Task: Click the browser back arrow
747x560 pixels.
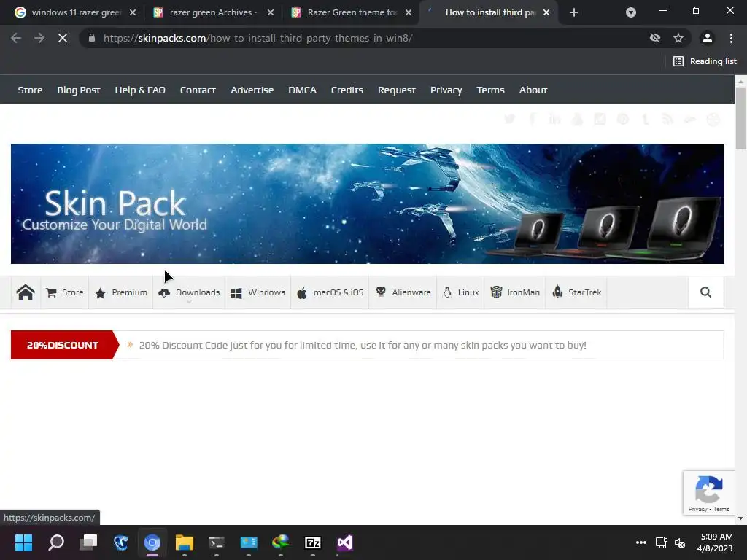Action: click(16, 38)
